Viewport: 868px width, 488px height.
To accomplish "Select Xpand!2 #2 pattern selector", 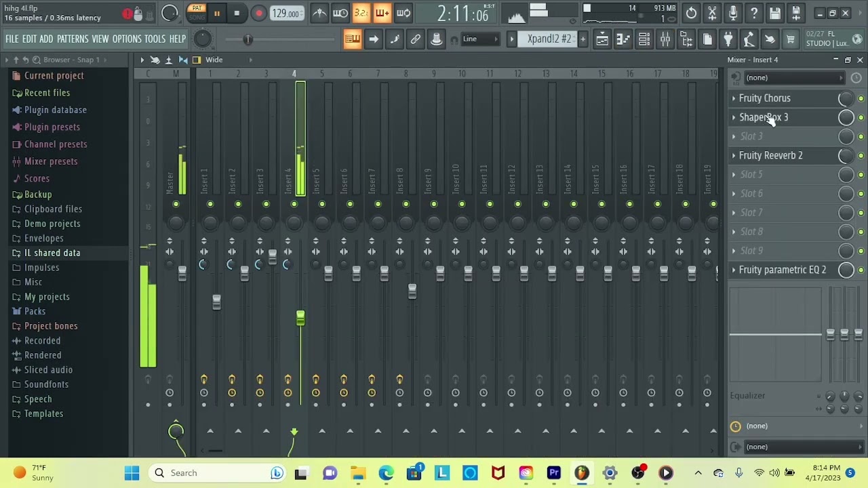I will coord(549,39).
